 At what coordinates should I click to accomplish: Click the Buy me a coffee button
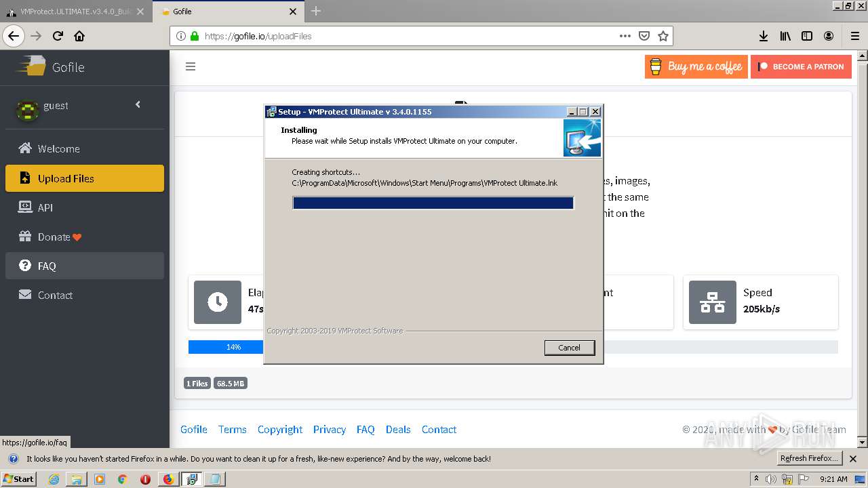696,66
